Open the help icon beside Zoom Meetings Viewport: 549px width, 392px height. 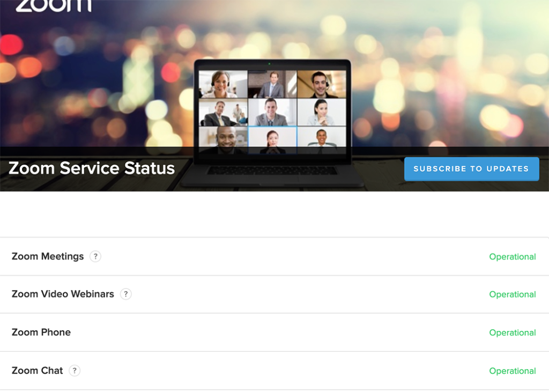point(95,256)
